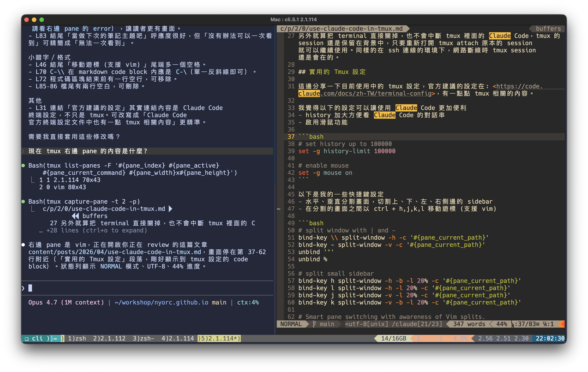Click the yellow macOS minimize button
Viewport: 588px width, 372px height.
34,20
